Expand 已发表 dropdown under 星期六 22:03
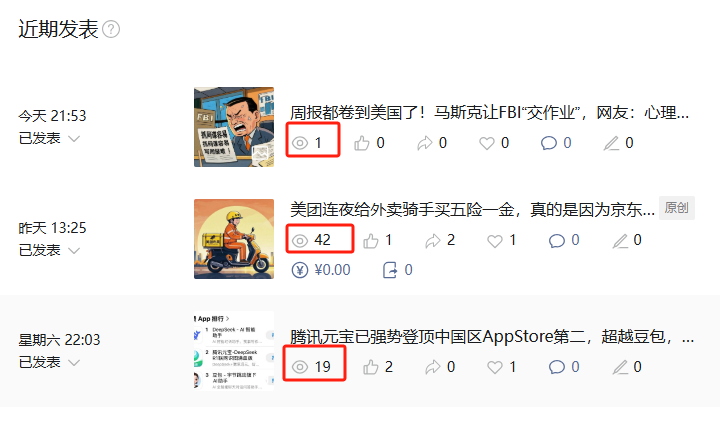The image size is (720, 424). [74, 363]
